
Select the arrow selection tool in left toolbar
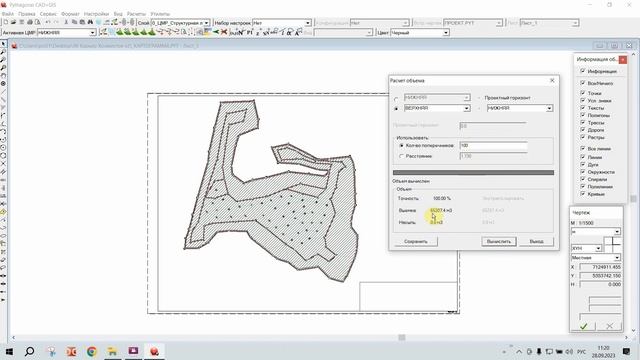[3, 44]
